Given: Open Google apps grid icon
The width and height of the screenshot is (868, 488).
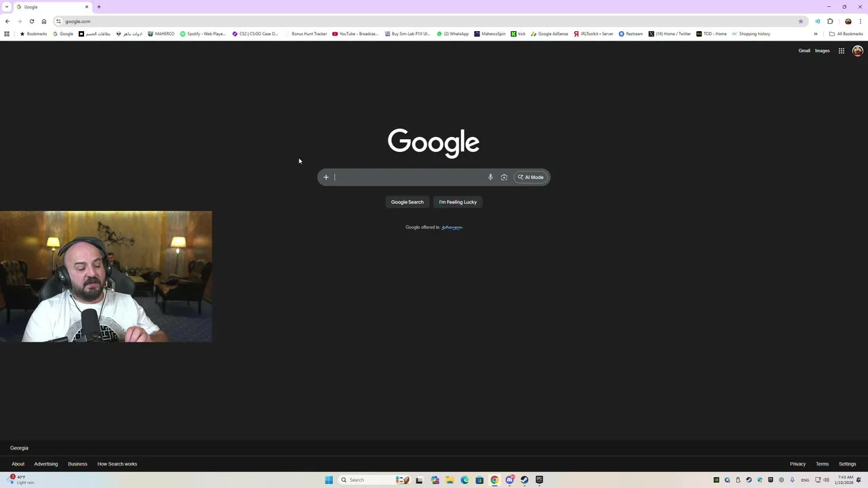Looking at the screenshot, I should tap(842, 51).
